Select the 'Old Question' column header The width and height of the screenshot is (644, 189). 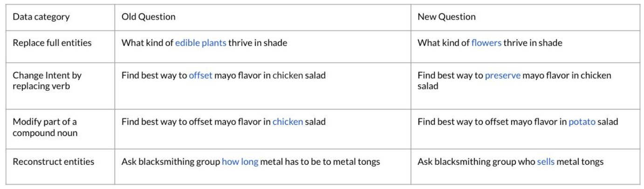pos(149,17)
